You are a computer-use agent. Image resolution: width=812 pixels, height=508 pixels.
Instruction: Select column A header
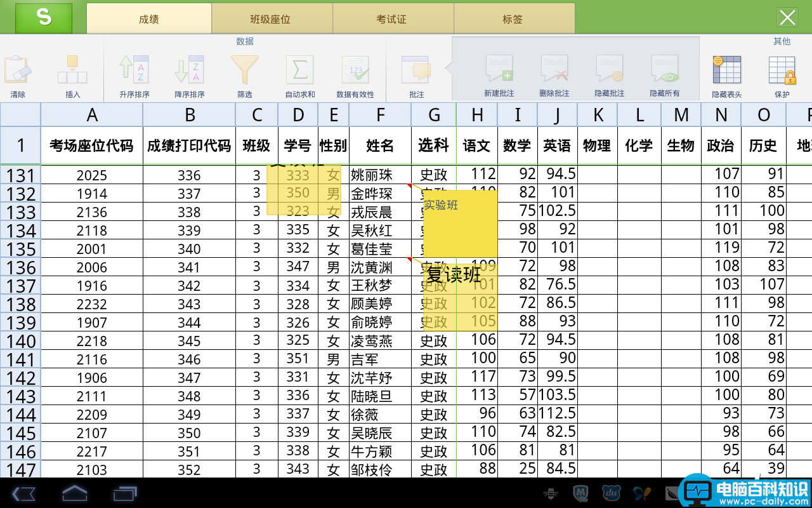92,115
